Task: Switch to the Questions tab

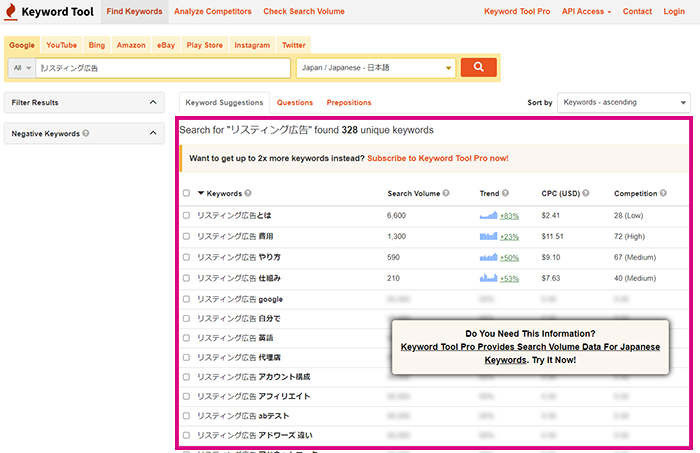Action: tap(295, 103)
